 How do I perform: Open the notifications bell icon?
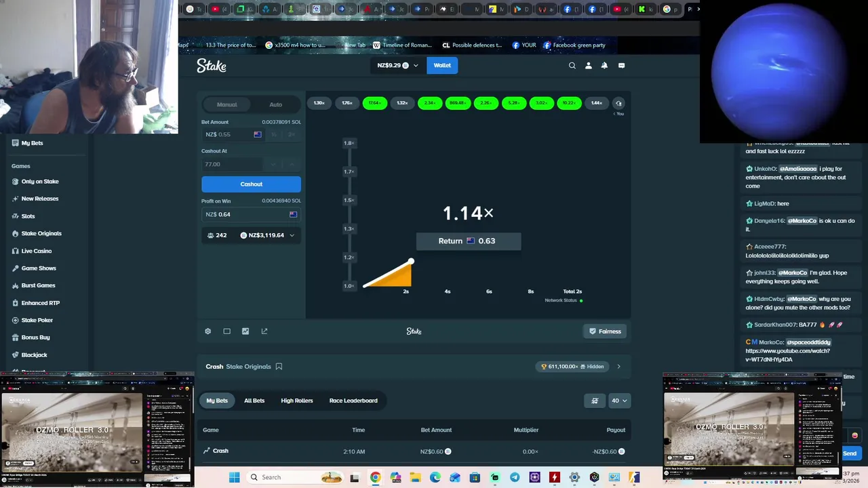(604, 66)
